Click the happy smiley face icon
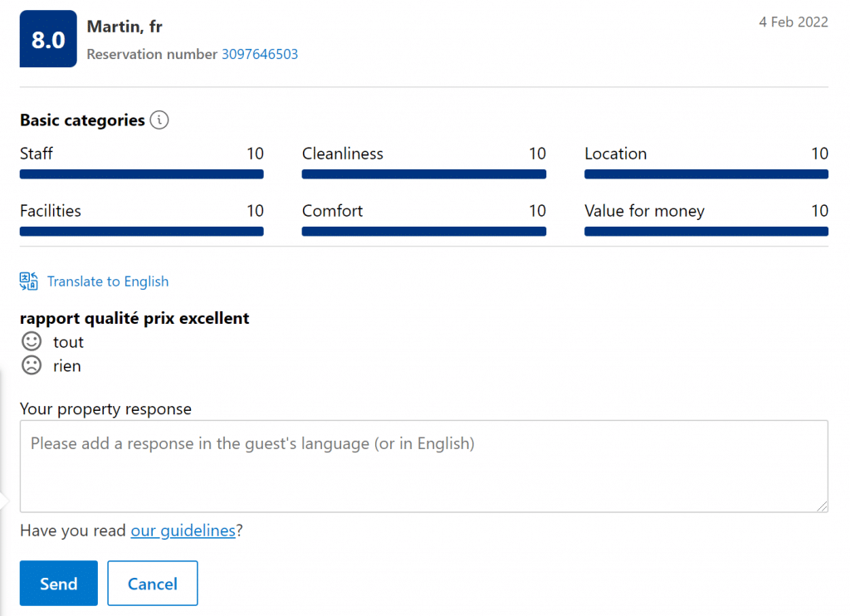850x616 pixels. (32, 341)
